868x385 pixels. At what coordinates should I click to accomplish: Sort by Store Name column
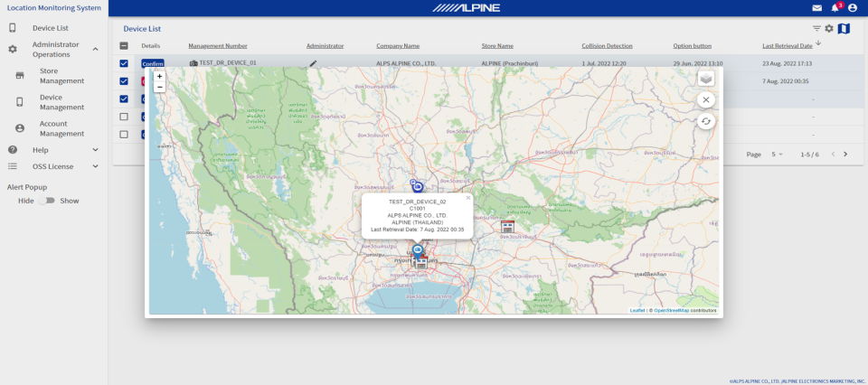[497, 46]
